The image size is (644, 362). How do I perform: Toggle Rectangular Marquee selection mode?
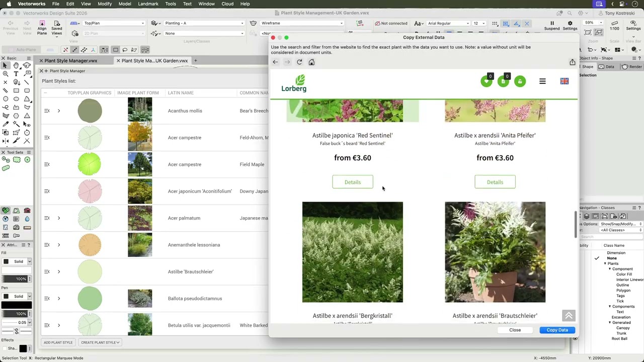coord(115,50)
